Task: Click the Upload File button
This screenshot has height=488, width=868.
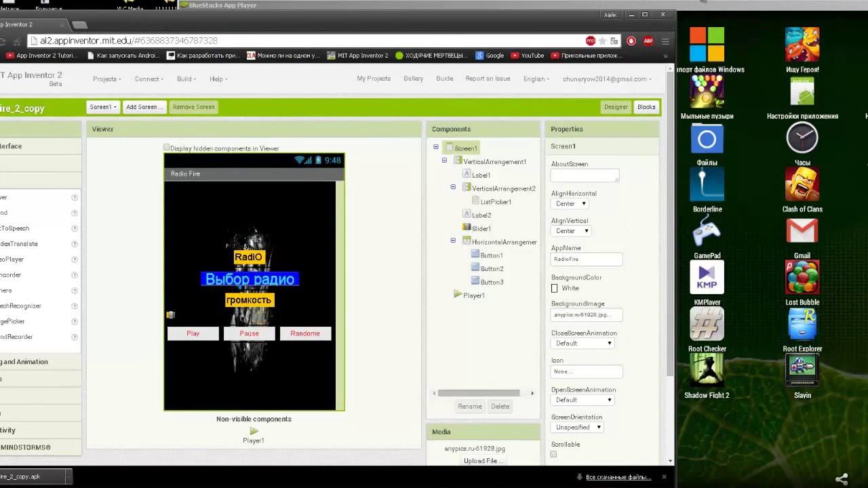Action: coord(483,461)
